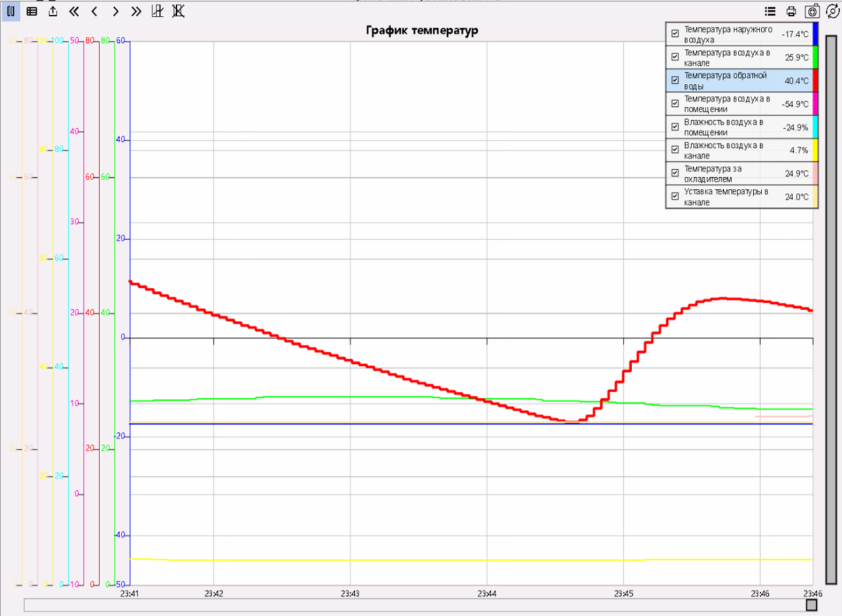This screenshot has width=842, height=616.
Task: Select the value -24.9% in legend
Action: coord(796,127)
